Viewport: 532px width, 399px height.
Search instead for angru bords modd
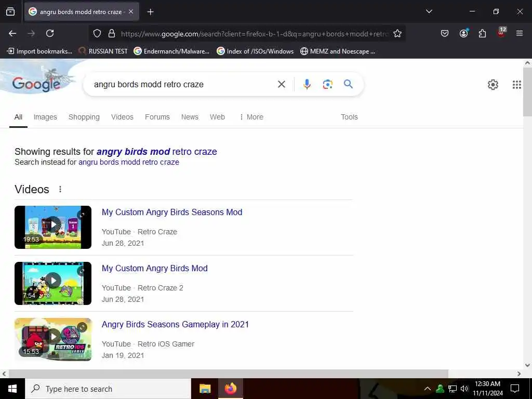pyautogui.click(x=129, y=162)
